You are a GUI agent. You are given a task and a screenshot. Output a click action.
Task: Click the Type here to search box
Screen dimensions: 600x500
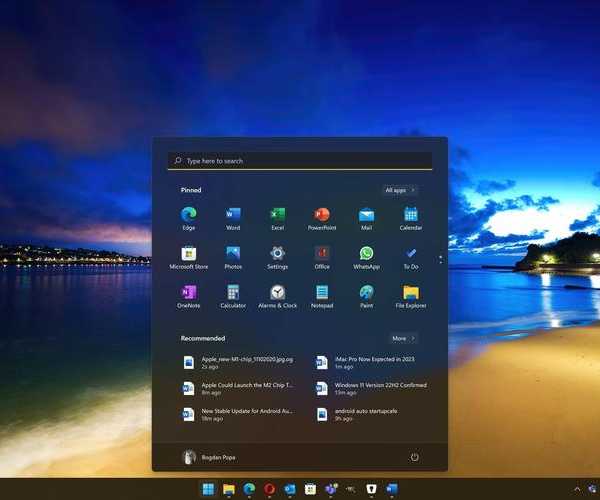coord(300,161)
